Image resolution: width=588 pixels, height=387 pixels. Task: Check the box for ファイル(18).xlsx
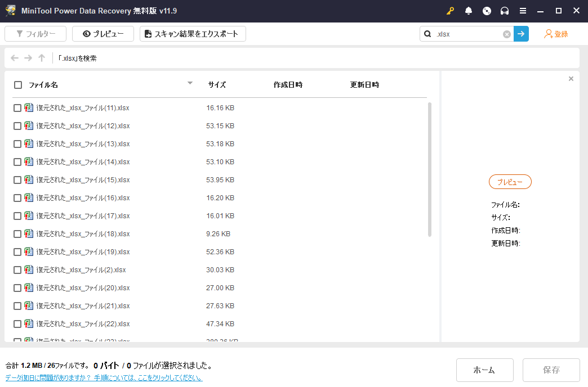click(17, 234)
